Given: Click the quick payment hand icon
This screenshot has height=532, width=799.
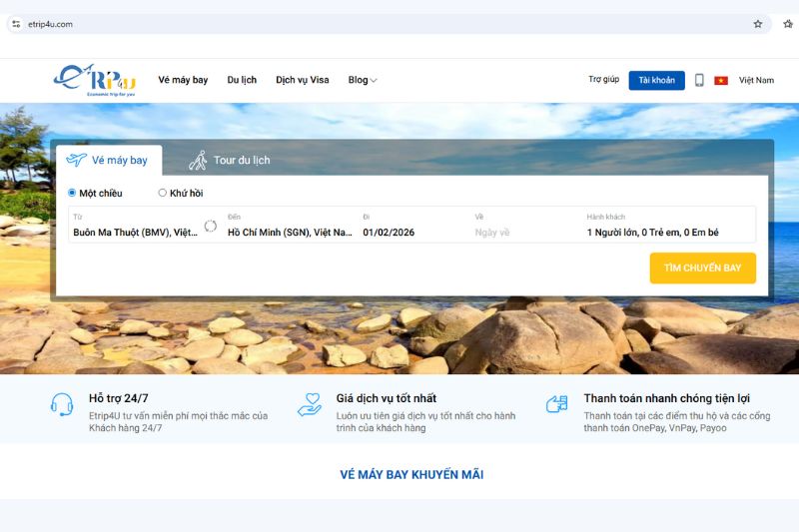Looking at the screenshot, I should (x=556, y=404).
